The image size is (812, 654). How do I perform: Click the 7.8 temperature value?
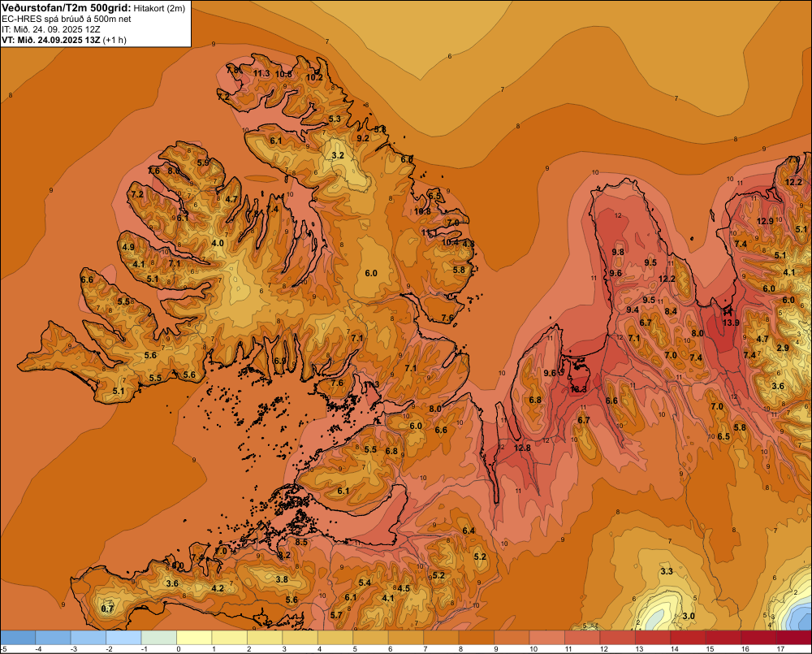click(x=234, y=69)
